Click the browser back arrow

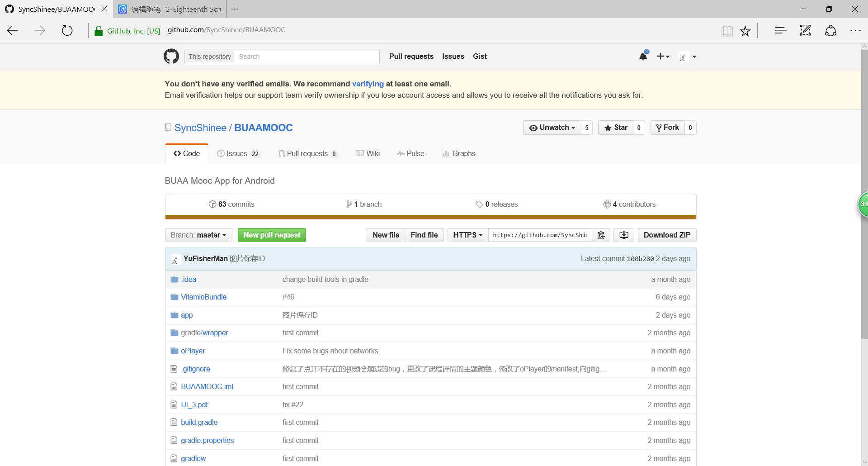point(13,31)
